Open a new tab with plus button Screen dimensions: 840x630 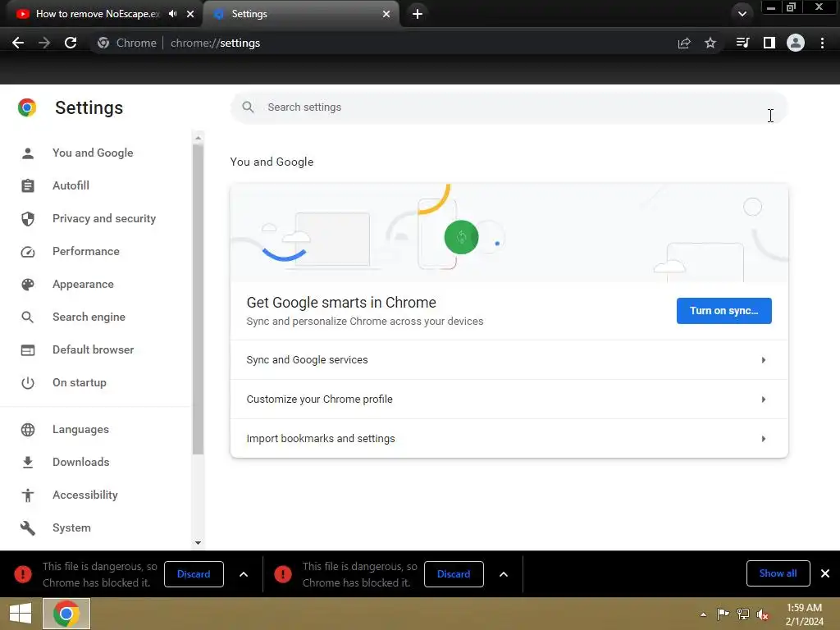pyautogui.click(x=418, y=14)
